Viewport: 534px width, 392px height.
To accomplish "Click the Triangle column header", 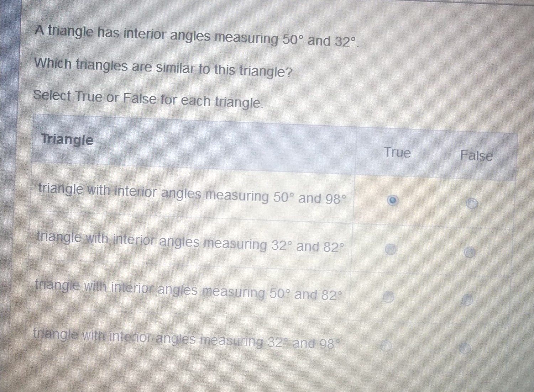I will (67, 139).
